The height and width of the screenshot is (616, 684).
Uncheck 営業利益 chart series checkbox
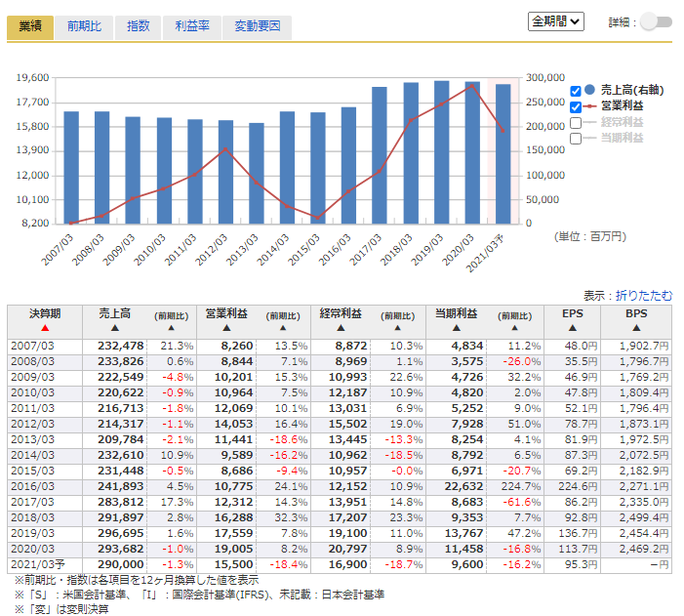coord(576,106)
